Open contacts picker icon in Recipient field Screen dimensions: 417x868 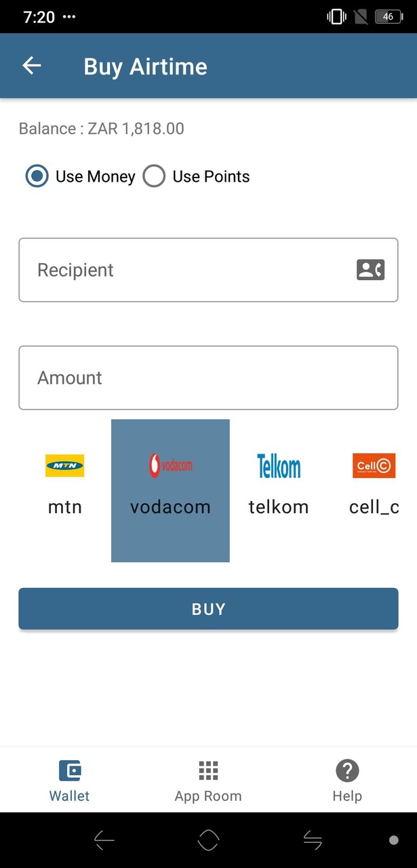(370, 270)
